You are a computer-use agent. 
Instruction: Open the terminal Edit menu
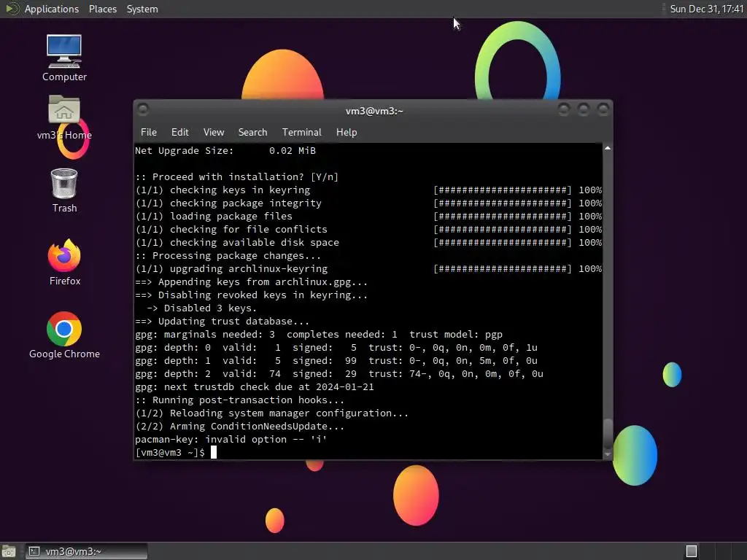click(x=179, y=133)
